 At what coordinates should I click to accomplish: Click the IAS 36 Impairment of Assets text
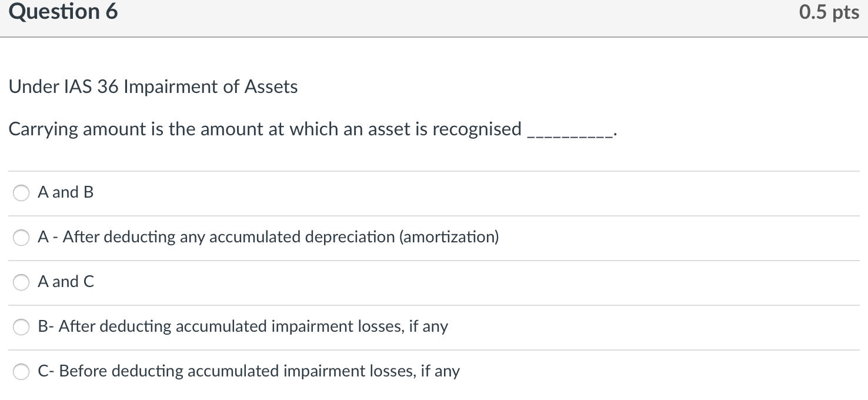(153, 86)
